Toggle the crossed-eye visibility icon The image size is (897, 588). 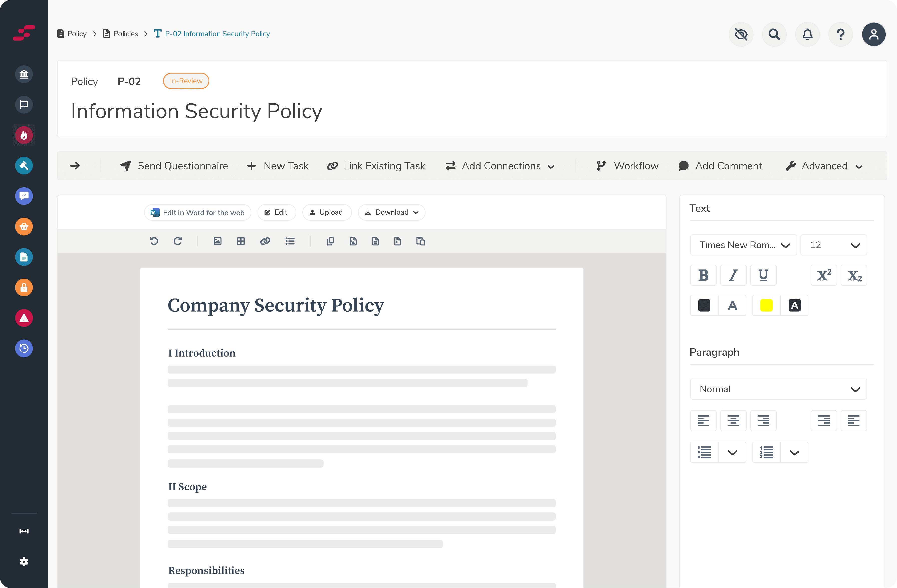741,34
